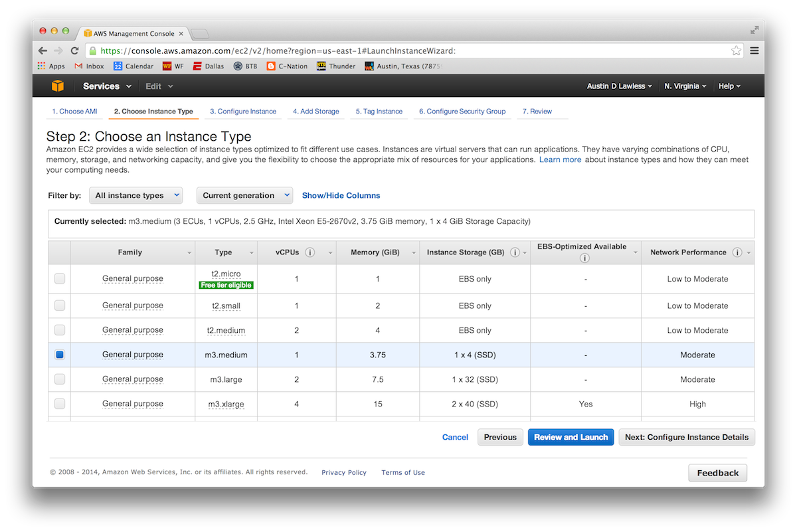Go to step 5. Tag Instance
The width and height of the screenshot is (797, 532).
pos(379,112)
